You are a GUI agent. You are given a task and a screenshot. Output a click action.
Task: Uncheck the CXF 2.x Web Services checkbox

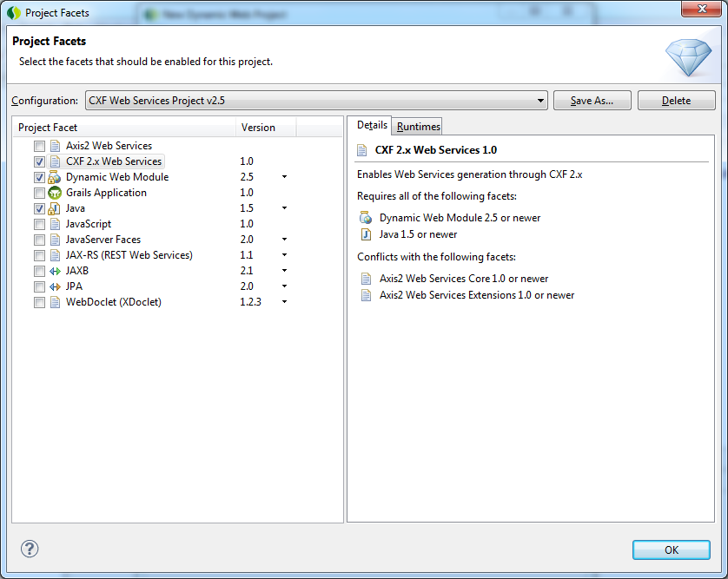click(x=39, y=162)
